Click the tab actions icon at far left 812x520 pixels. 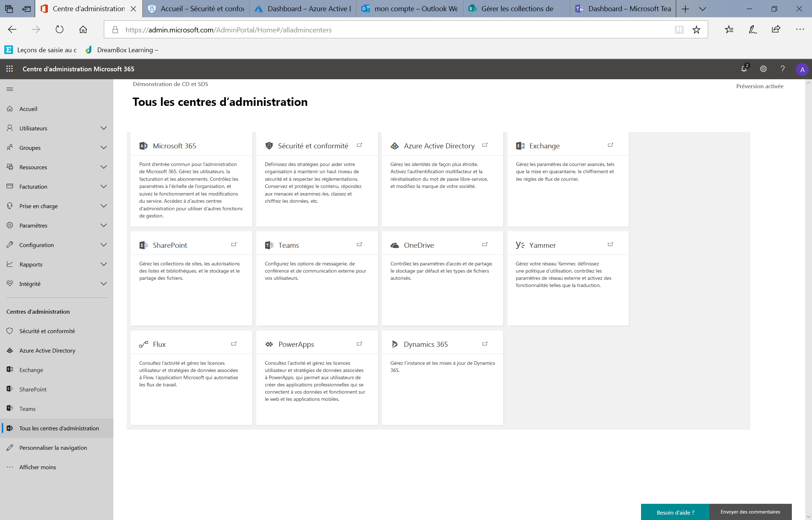click(x=9, y=9)
